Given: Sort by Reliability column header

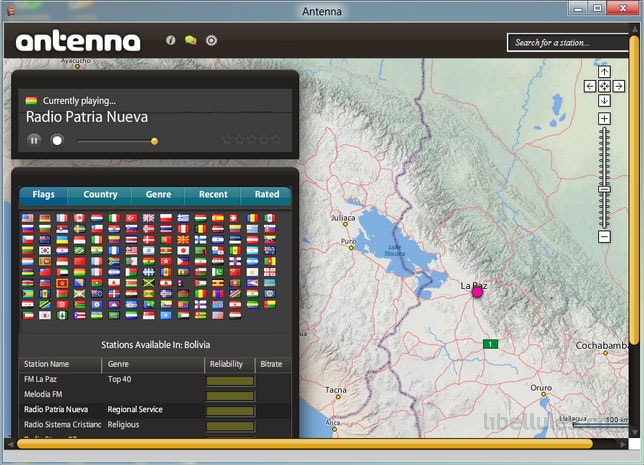Looking at the screenshot, I should coord(230,364).
